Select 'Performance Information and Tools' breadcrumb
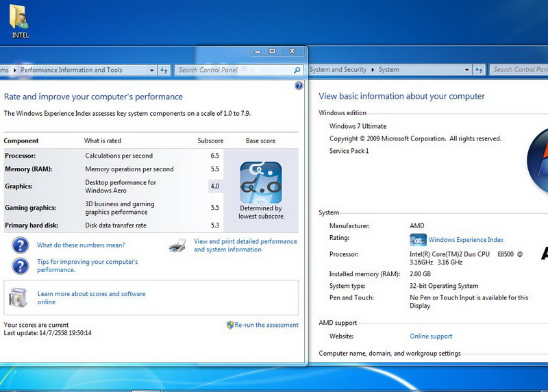Image resolution: width=548 pixels, height=392 pixels. click(x=72, y=70)
